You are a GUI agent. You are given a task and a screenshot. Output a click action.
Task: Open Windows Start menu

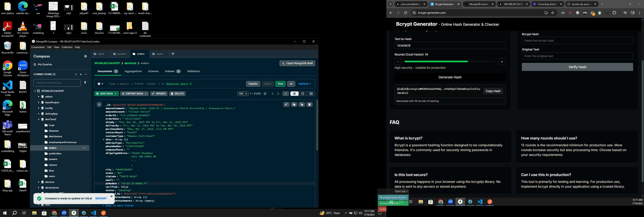tap(4, 213)
